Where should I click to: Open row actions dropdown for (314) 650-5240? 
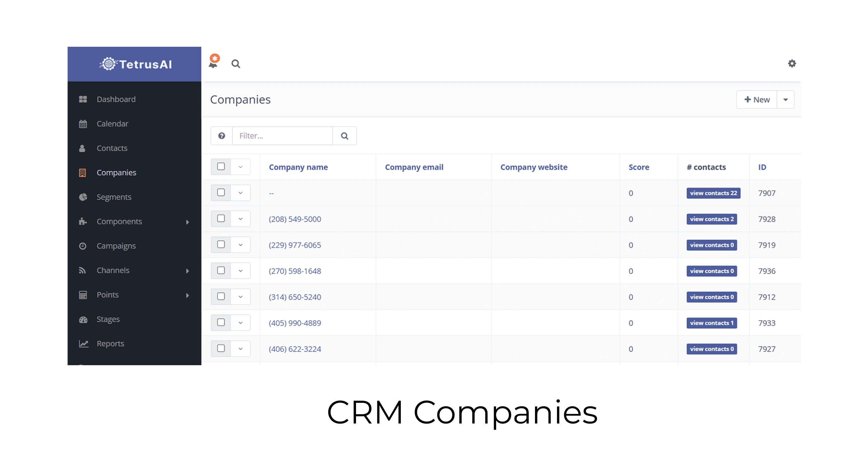(240, 297)
